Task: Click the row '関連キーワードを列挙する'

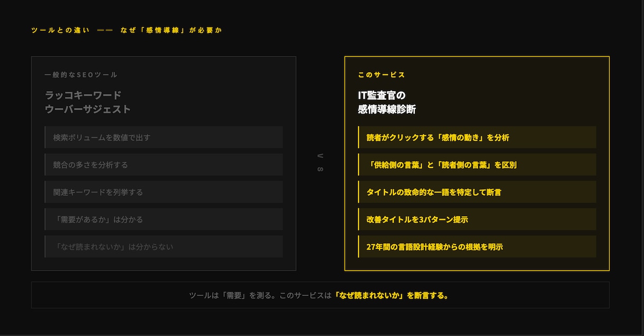Action: [x=164, y=192]
